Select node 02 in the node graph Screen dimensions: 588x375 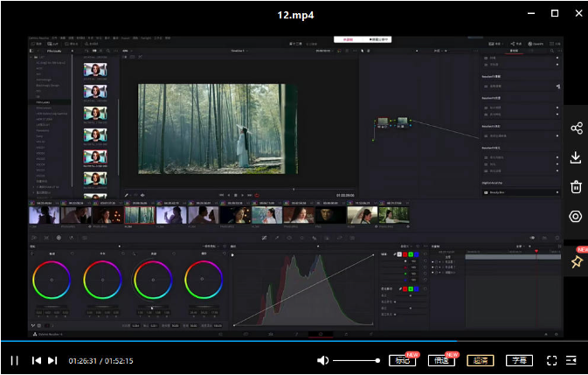403,122
